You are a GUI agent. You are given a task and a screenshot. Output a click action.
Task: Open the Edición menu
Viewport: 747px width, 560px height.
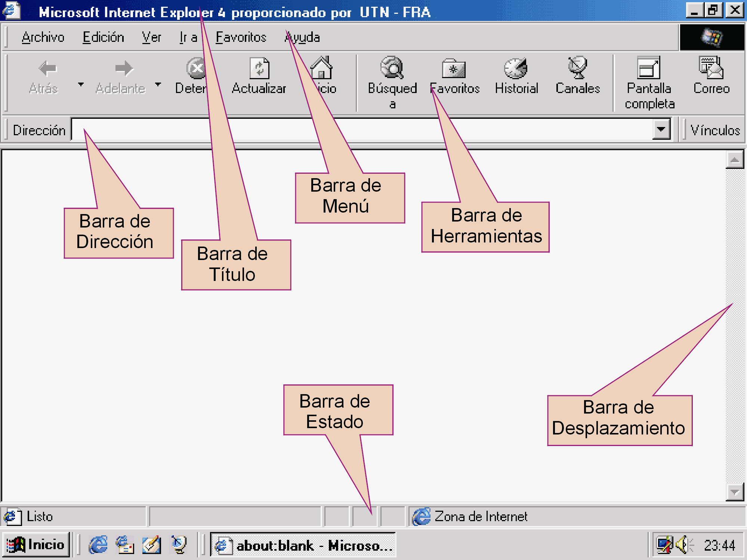[x=103, y=37]
